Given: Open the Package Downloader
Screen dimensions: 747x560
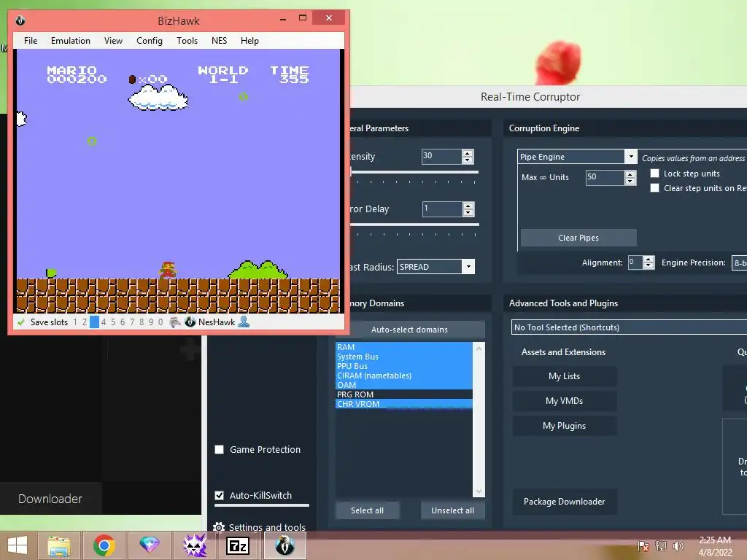Looking at the screenshot, I should (x=565, y=502).
